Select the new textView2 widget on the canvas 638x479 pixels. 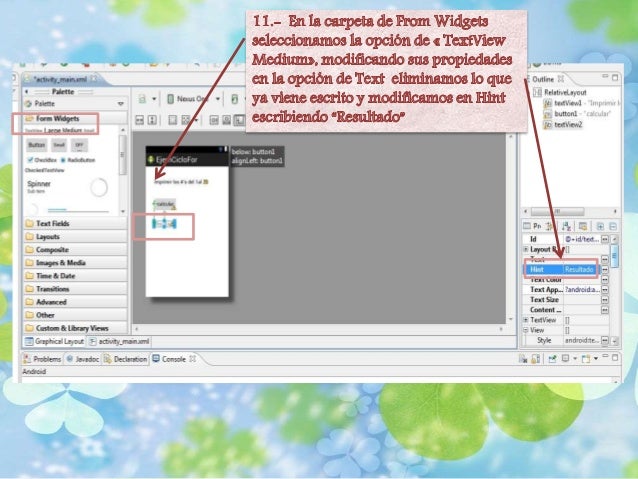[x=164, y=223]
